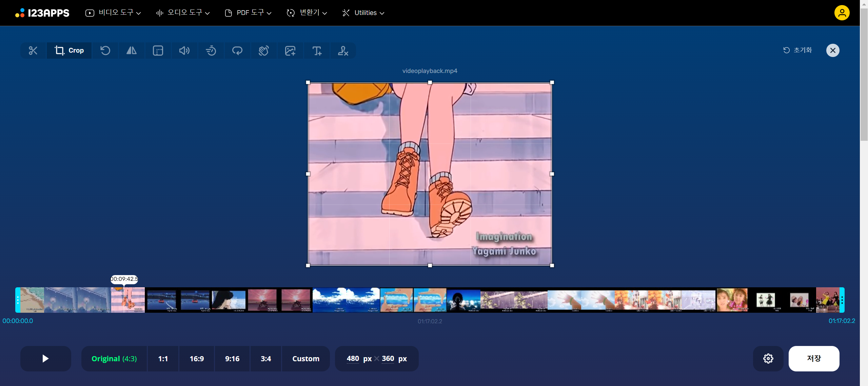Open the Loop video tool
Screen dimensions: 868x386
(237, 51)
